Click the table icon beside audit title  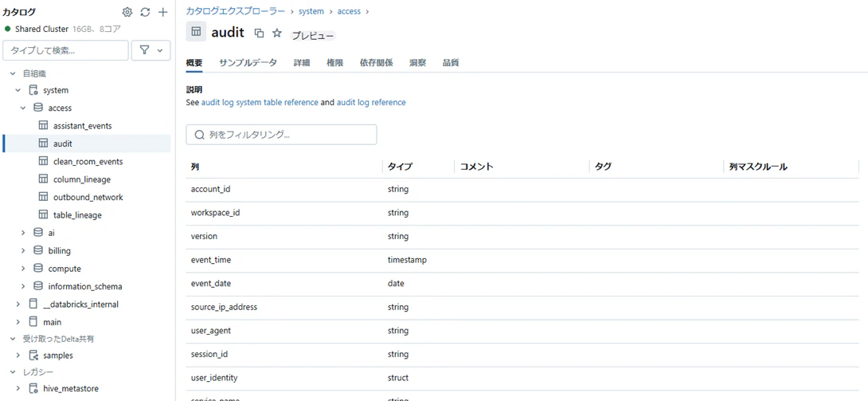tap(196, 32)
